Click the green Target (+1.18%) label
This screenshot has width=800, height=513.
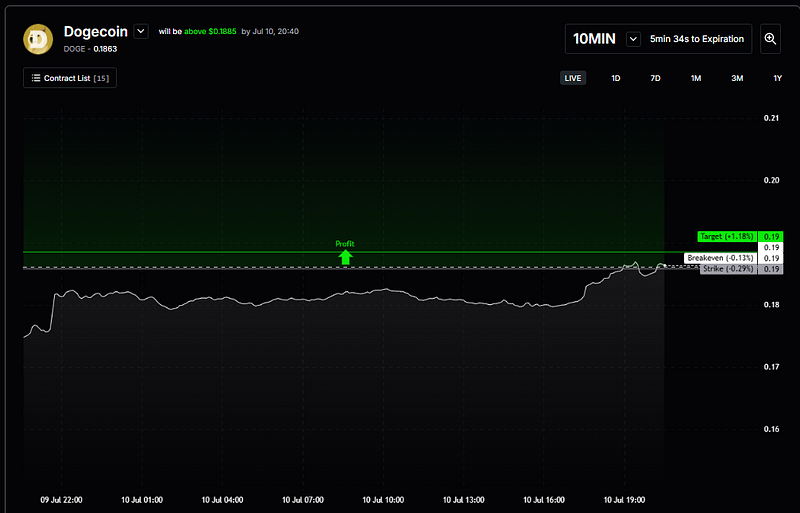(727, 236)
